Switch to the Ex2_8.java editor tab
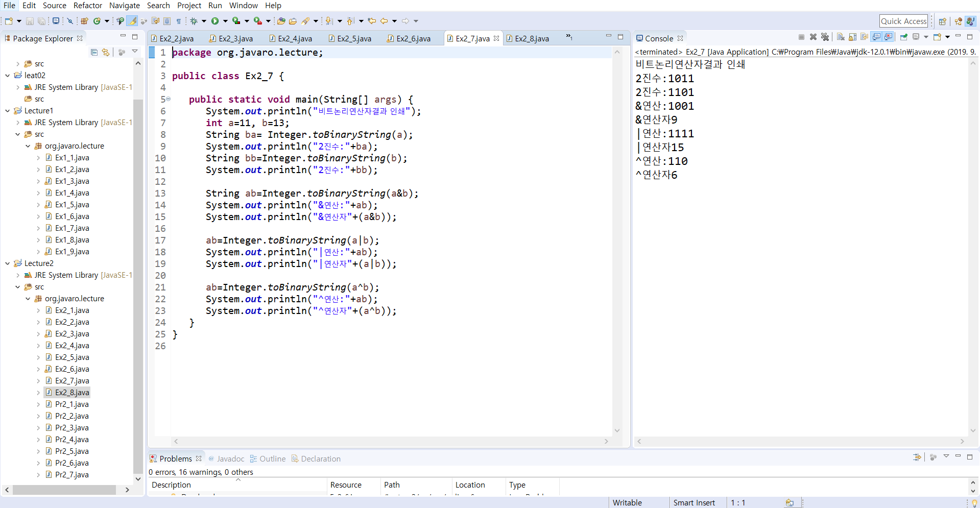 coord(528,38)
